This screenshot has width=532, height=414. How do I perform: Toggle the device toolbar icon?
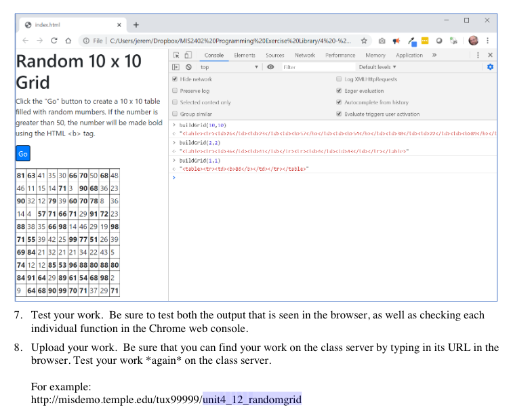point(188,55)
